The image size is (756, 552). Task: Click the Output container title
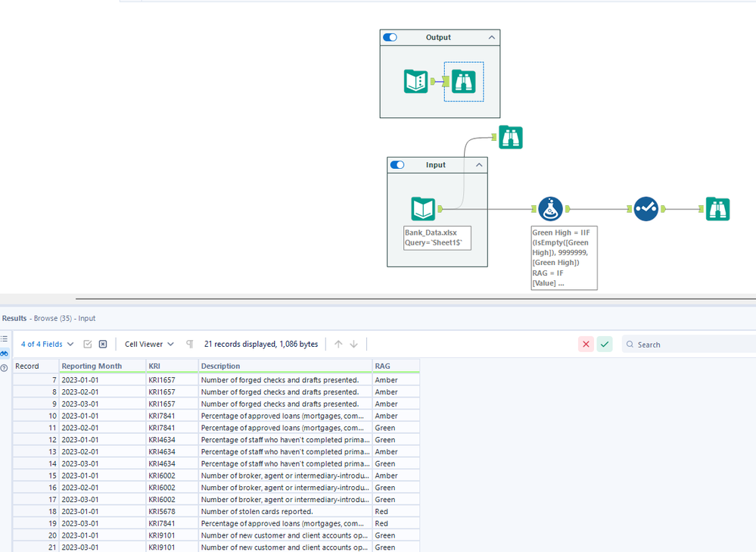click(438, 37)
